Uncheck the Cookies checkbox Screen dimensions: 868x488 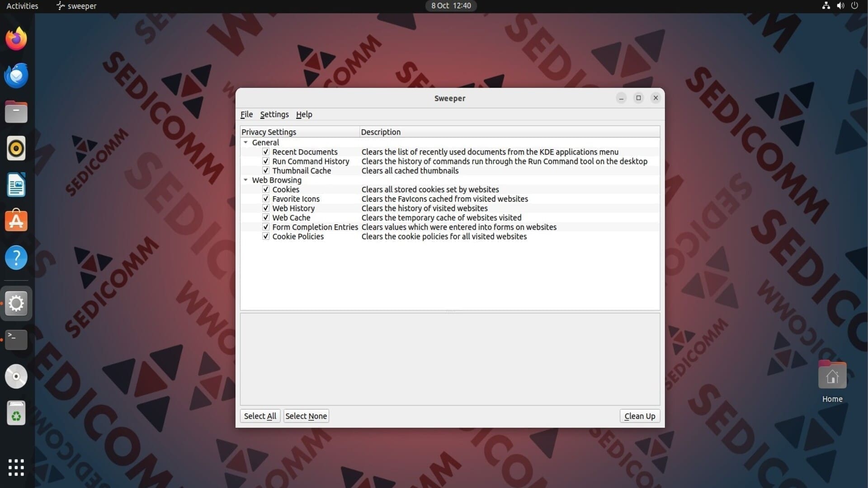pyautogui.click(x=266, y=189)
